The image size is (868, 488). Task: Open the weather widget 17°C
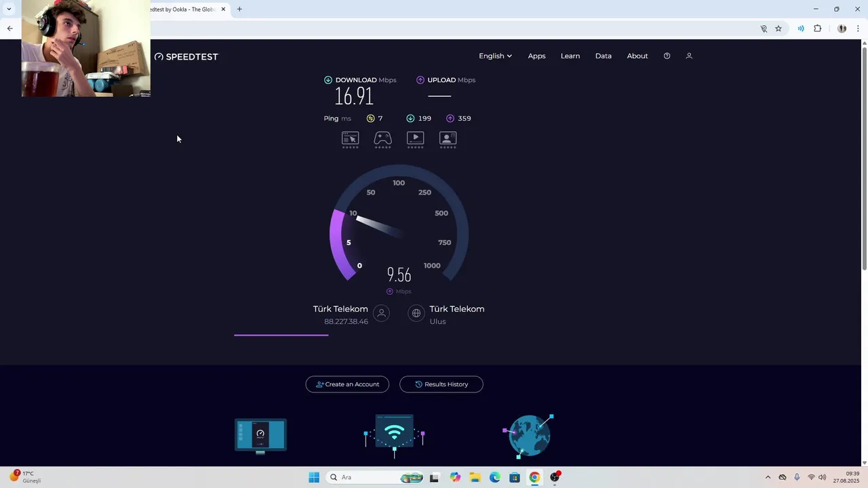[25, 477]
